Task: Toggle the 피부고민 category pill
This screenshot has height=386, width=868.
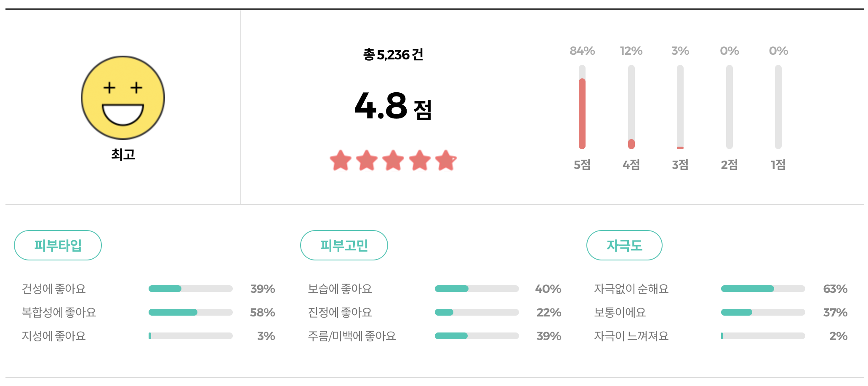Action: (x=344, y=245)
